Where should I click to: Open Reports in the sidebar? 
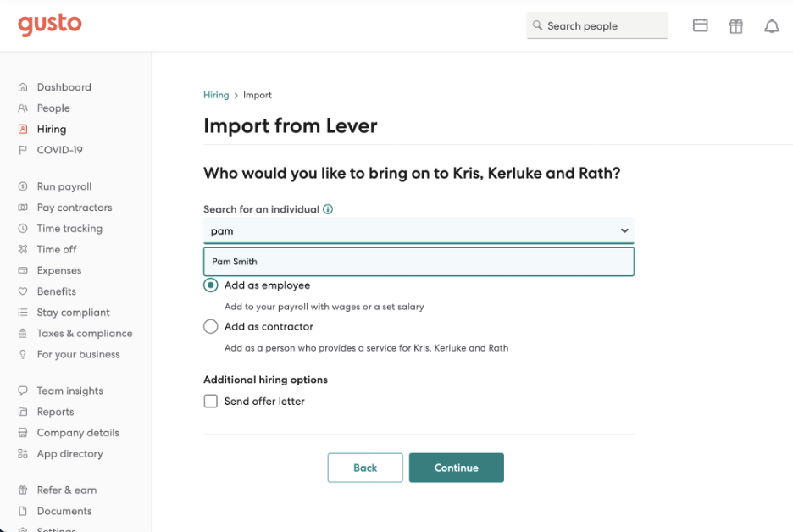[x=55, y=412]
